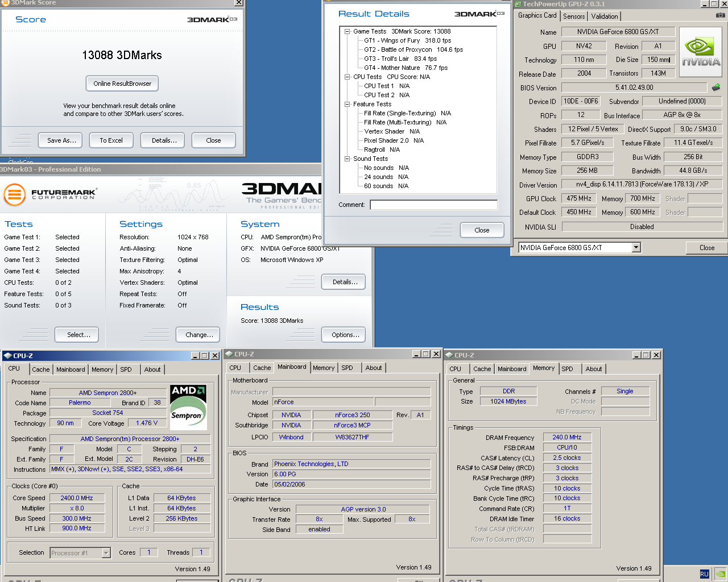728x582 pixels.
Task: Click the NVIDIA SLI Disabled field
Action: click(x=642, y=227)
